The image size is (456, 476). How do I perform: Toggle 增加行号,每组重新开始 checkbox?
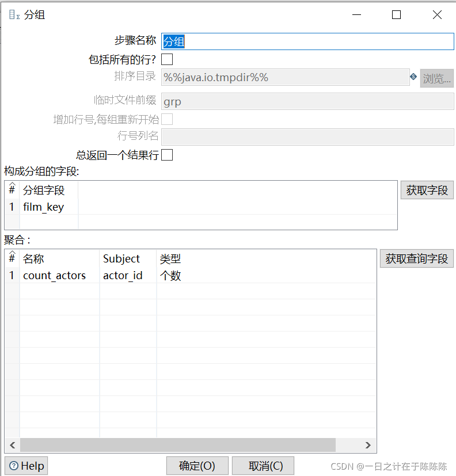tap(167, 119)
